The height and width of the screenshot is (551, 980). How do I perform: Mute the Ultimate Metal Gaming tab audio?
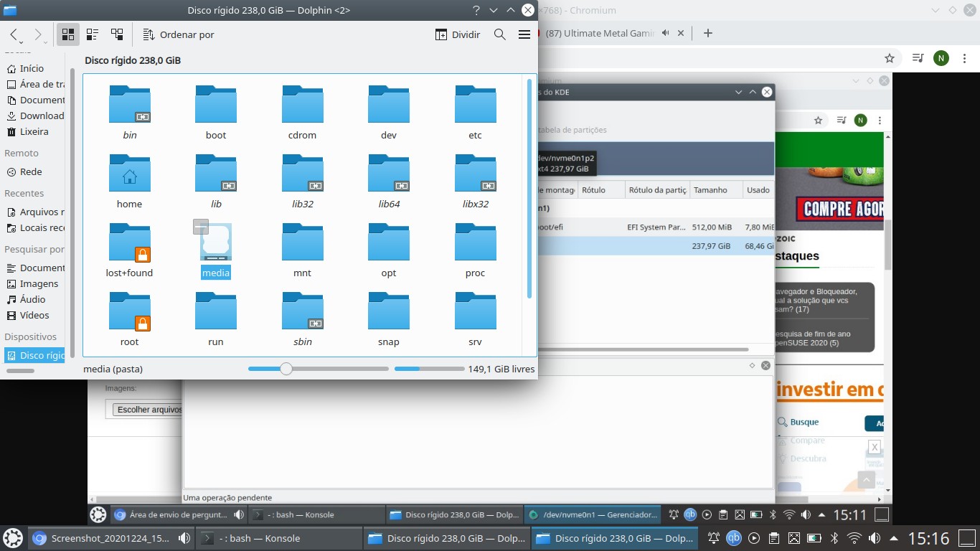(x=666, y=33)
